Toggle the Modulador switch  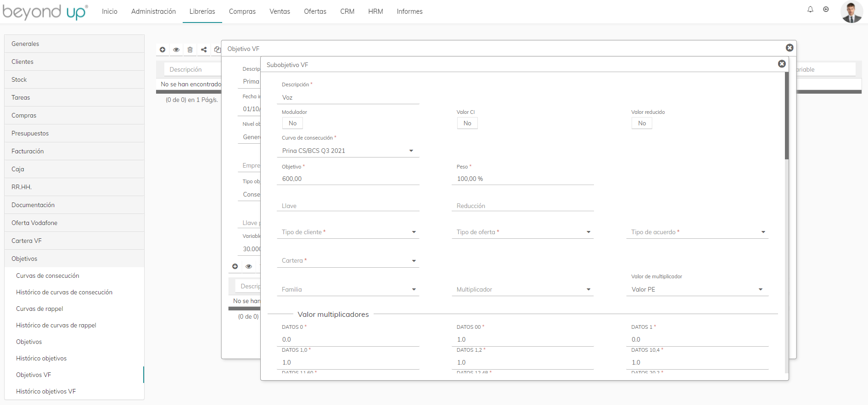[x=292, y=123]
